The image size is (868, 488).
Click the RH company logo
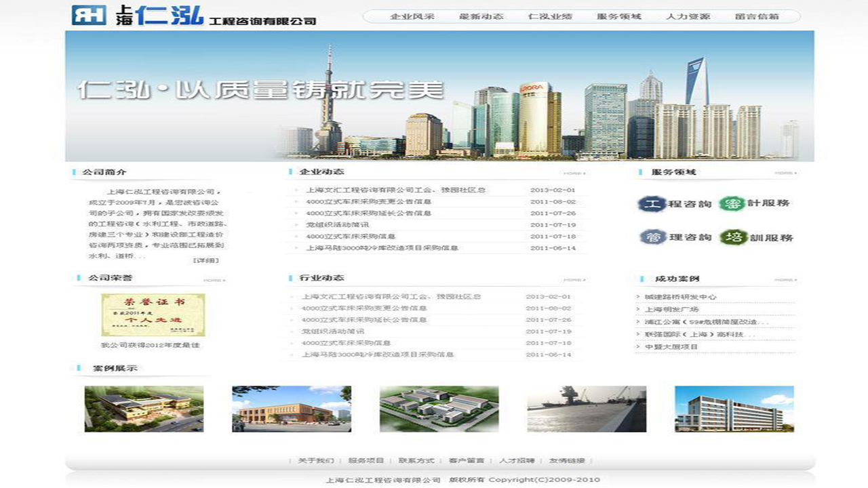point(89,15)
